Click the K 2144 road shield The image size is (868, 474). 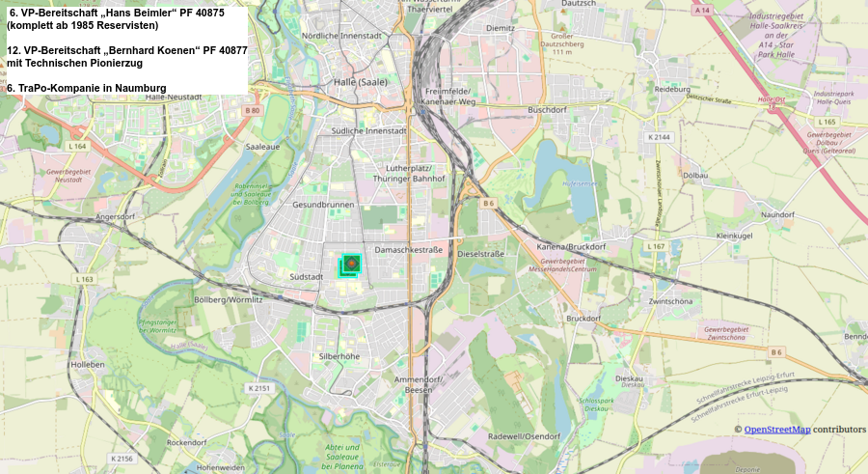coord(659,137)
